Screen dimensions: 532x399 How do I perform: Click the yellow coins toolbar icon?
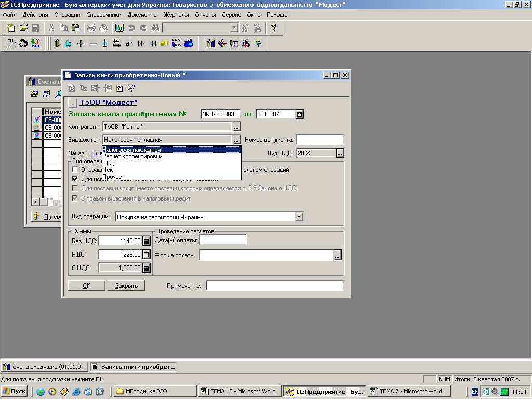[x=165, y=44]
